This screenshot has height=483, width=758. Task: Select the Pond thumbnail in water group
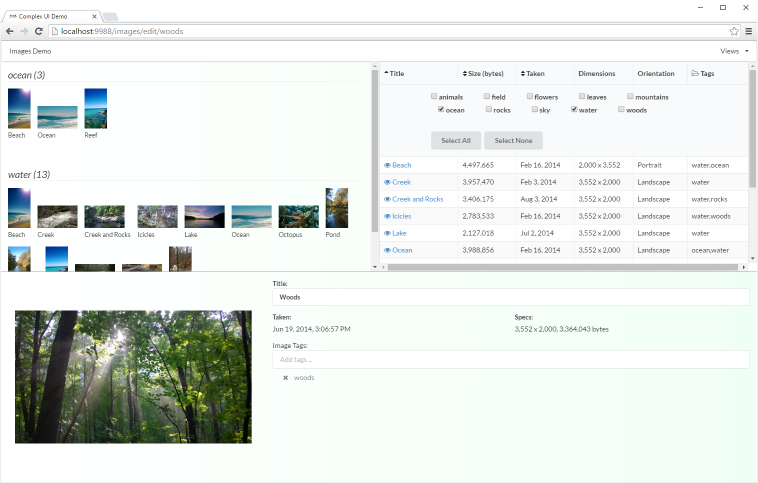click(x=337, y=208)
